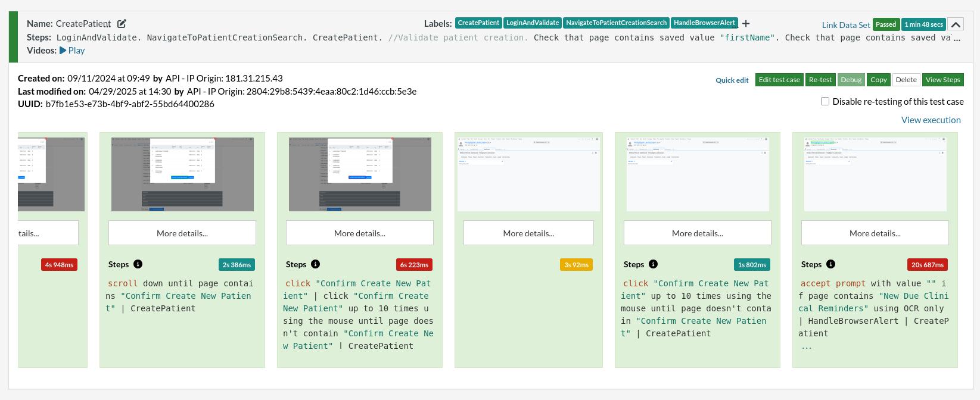Click Created on IP Origin 181.31.215.43 text
The image size is (980, 400).
pos(224,78)
